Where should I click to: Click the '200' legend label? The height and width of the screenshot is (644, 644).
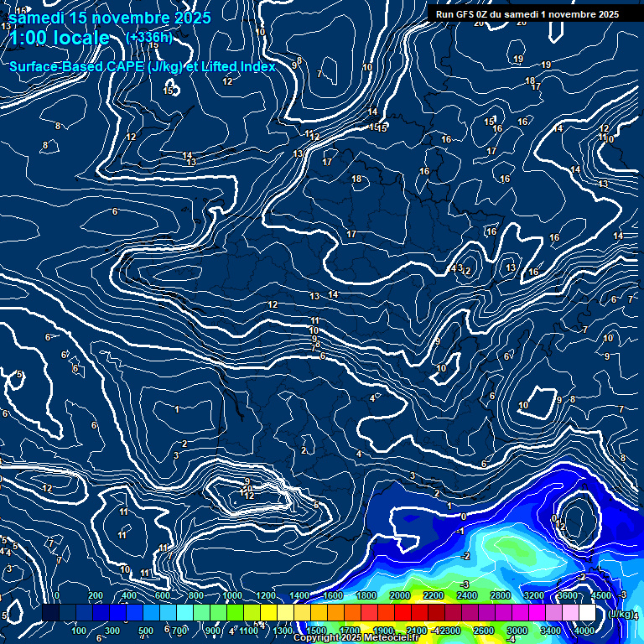[96, 595]
